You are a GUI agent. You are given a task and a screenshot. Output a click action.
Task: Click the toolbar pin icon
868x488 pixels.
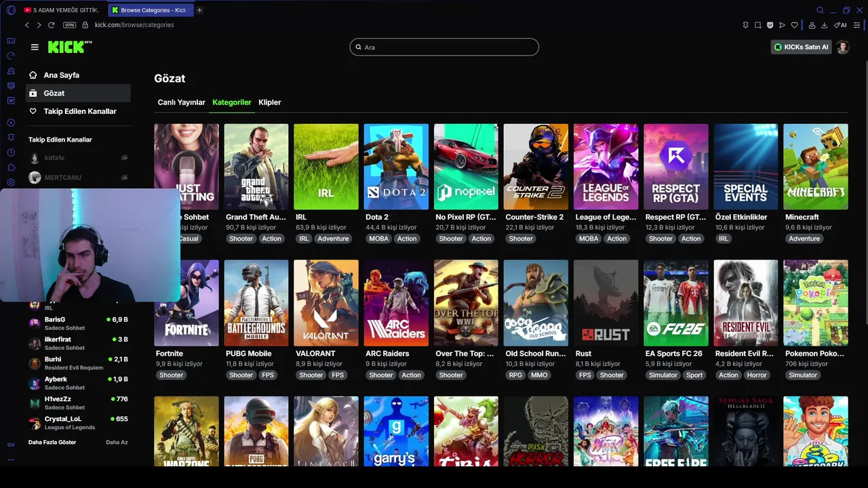tap(745, 25)
